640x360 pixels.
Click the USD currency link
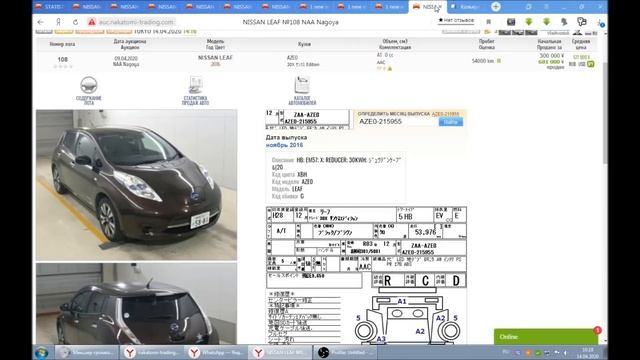pyautogui.click(x=582, y=64)
